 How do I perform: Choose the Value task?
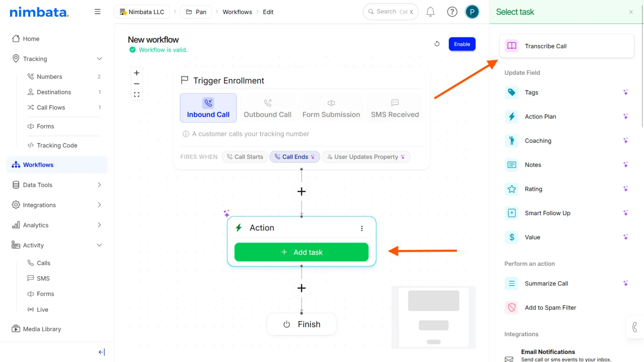point(567,237)
